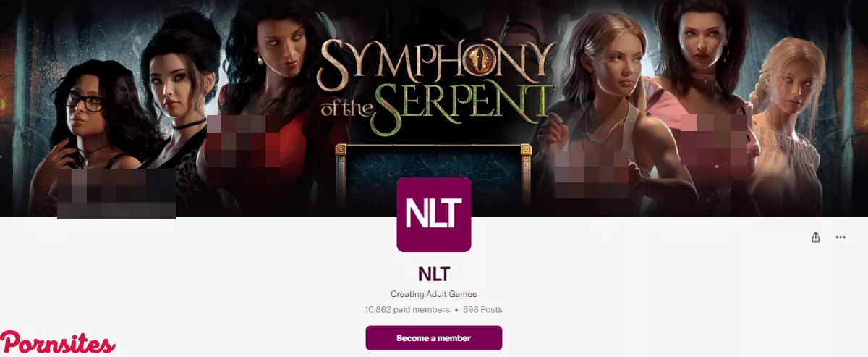
Task: Click the share icon beside the profile
Action: click(816, 237)
